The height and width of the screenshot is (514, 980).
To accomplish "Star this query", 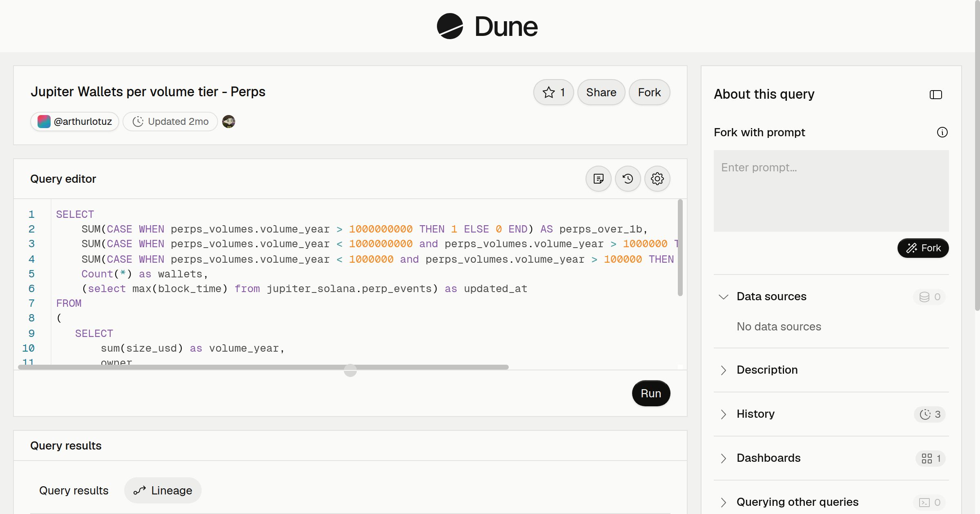I will [554, 92].
